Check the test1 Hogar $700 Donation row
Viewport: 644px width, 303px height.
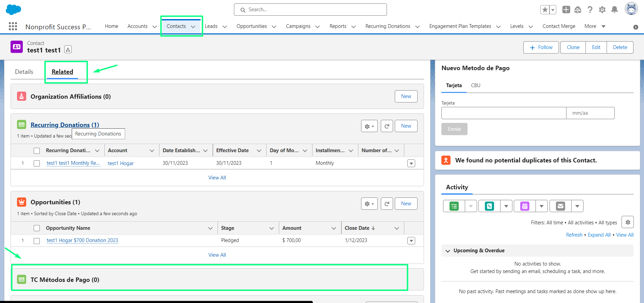(x=37, y=241)
